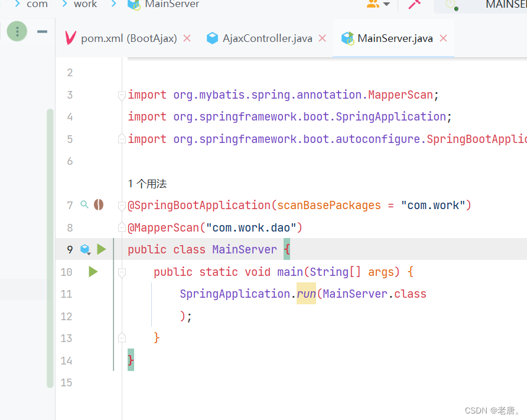The height and width of the screenshot is (420, 527).
Task: Toggle the fold end marker on line 13
Action: [x=122, y=337]
